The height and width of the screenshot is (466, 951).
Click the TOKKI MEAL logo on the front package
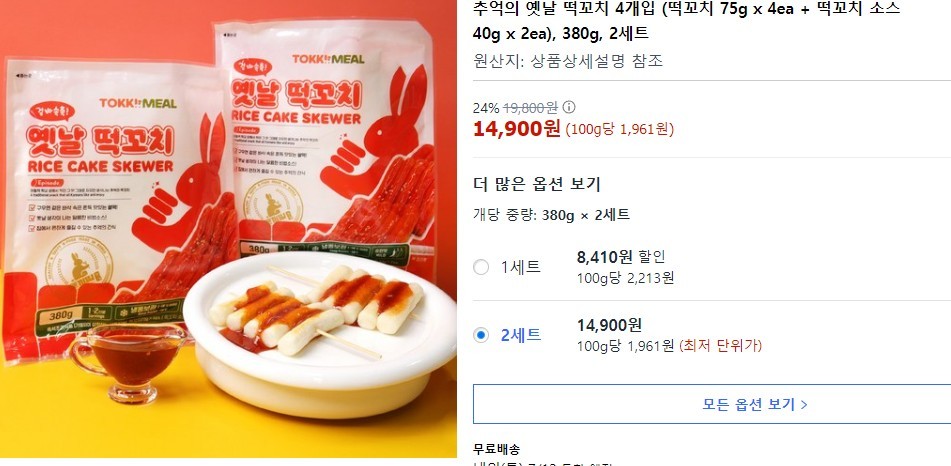[x=138, y=103]
